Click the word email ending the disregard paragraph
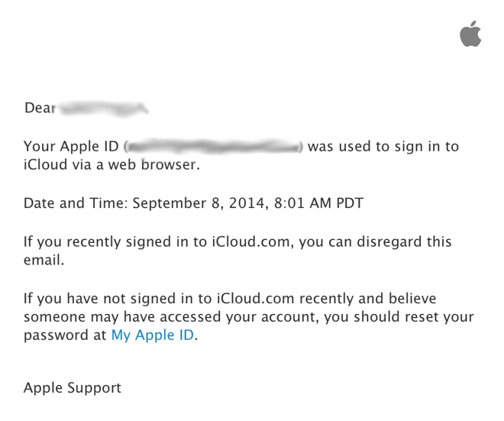 (43, 261)
